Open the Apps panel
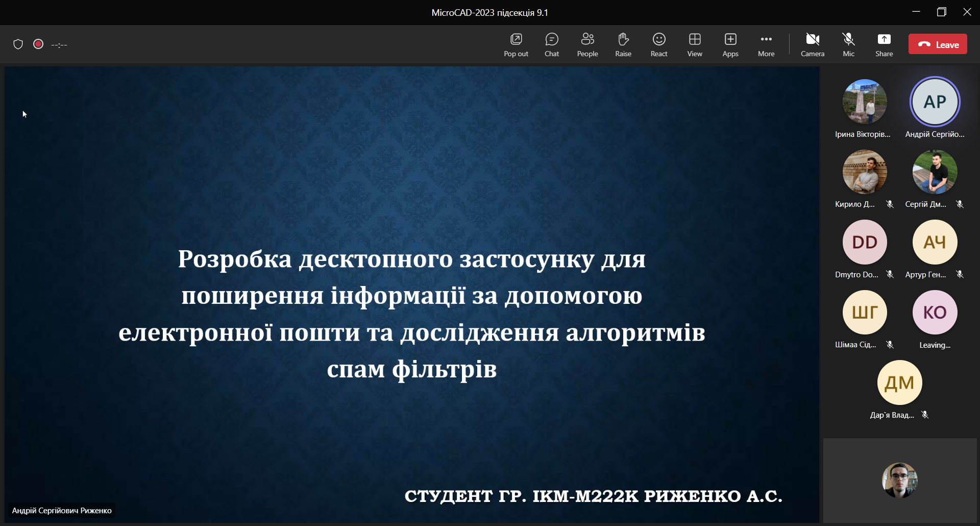Screen dimensions: 980x526 pyautogui.click(x=730, y=44)
